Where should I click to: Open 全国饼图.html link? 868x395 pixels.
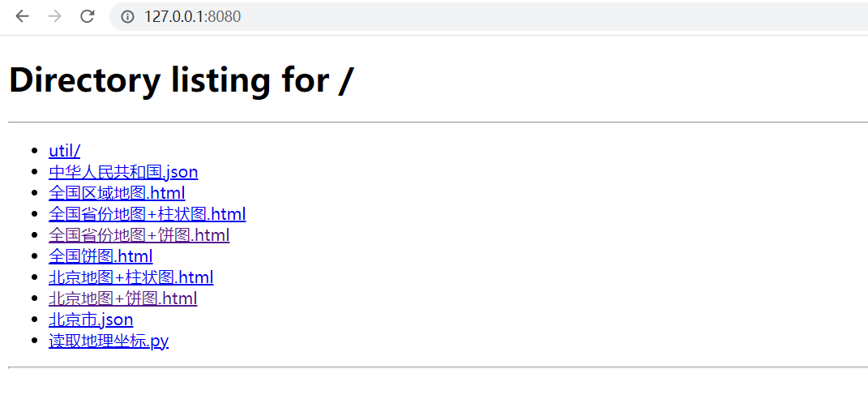[100, 256]
